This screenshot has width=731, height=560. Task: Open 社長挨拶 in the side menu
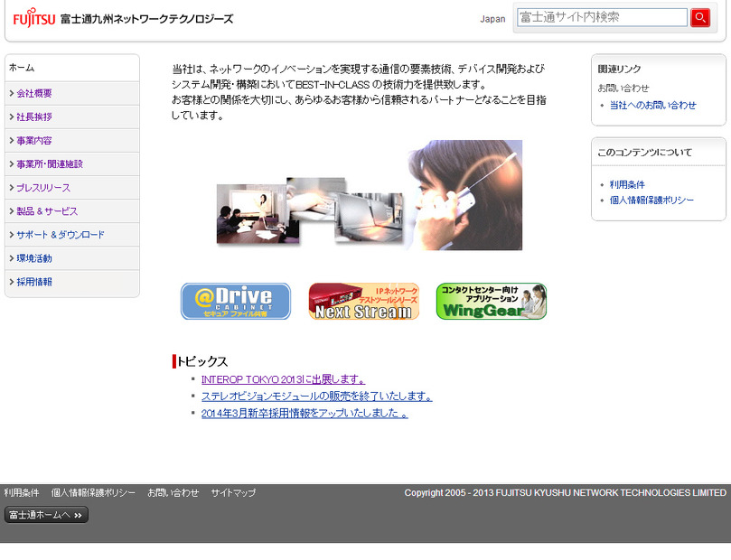point(71,117)
